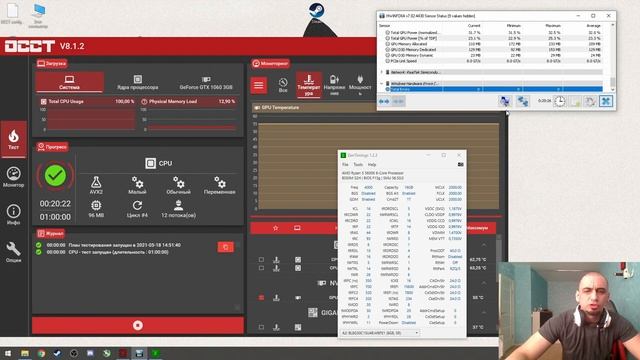Open HWiNFO logging file icon

click(x=575, y=101)
